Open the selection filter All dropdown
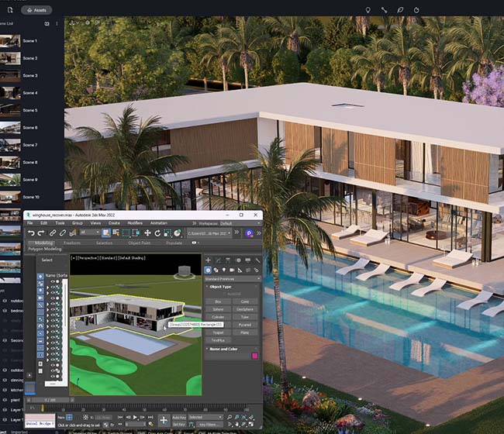 coord(90,232)
